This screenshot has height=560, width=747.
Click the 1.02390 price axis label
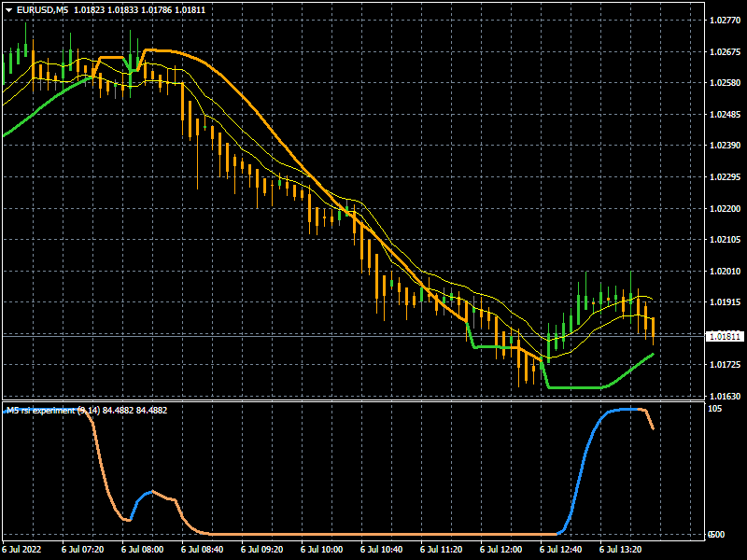tap(726, 146)
